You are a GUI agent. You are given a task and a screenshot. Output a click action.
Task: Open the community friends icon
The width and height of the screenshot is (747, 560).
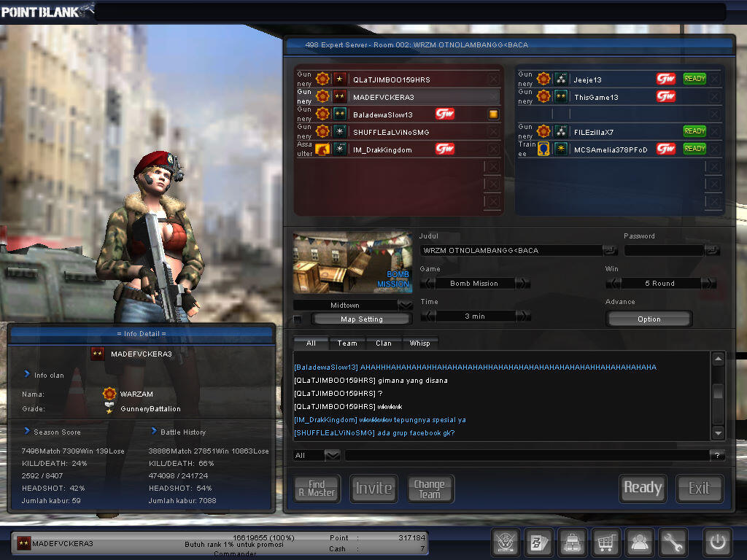coord(639,542)
